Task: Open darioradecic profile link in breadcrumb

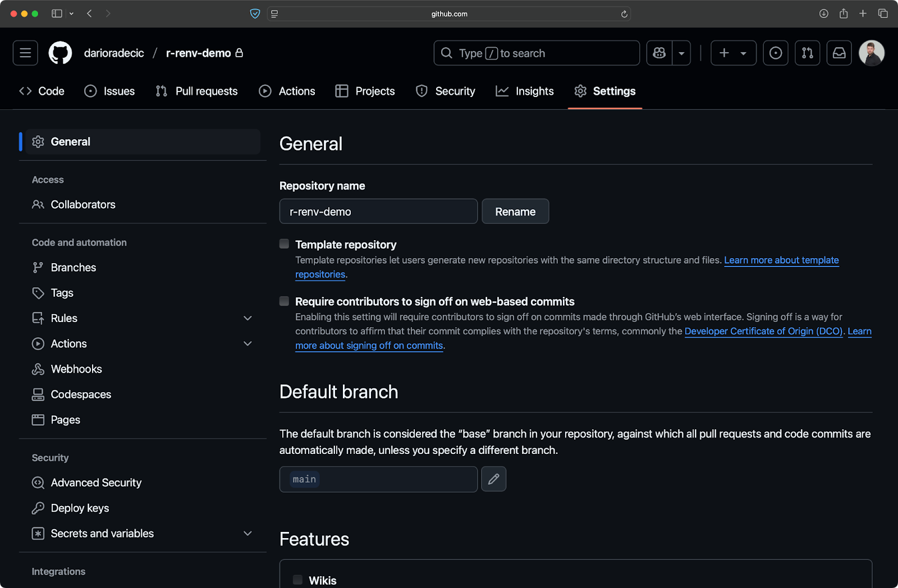Action: point(114,53)
